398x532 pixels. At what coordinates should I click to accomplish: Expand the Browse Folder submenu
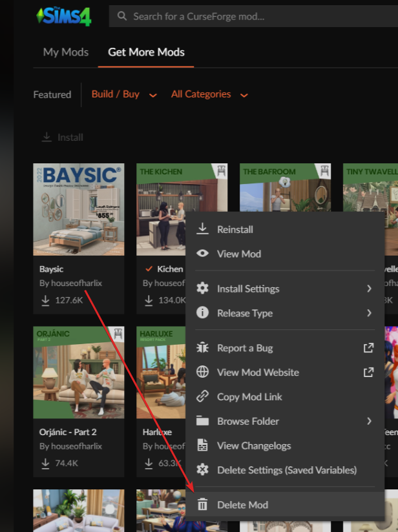369,421
